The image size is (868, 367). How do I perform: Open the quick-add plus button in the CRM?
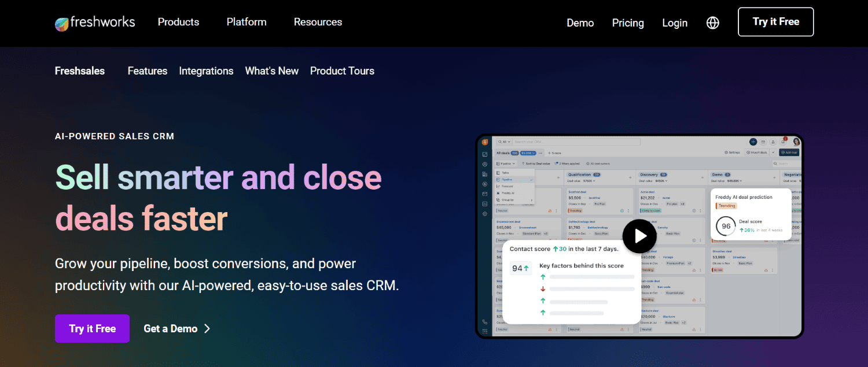753,142
